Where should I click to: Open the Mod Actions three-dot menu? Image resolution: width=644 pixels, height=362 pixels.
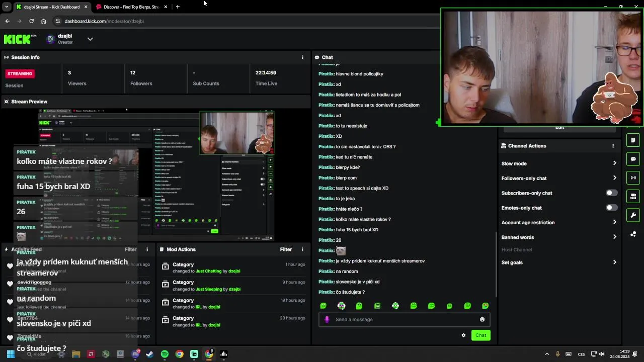click(x=302, y=249)
